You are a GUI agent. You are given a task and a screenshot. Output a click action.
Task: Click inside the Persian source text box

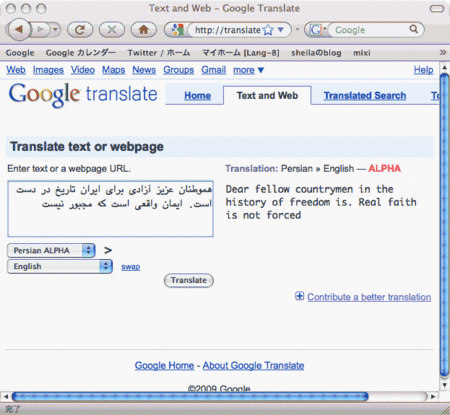(110, 209)
